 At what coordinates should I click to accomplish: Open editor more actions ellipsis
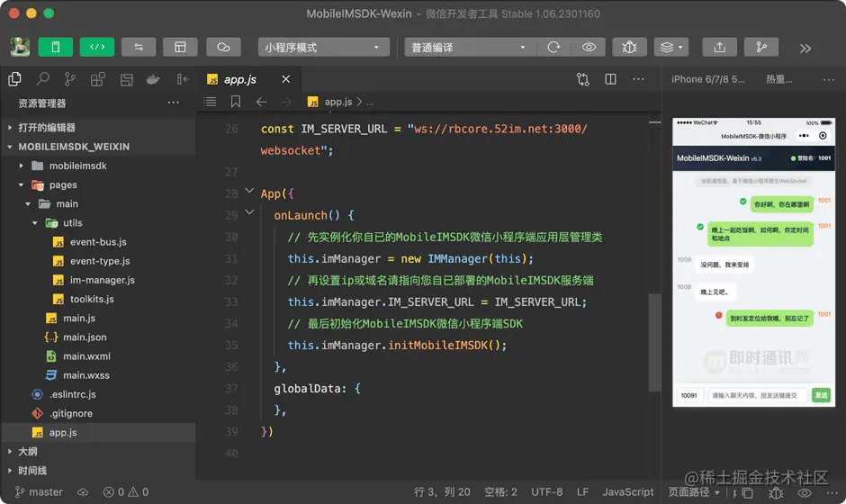(x=638, y=79)
